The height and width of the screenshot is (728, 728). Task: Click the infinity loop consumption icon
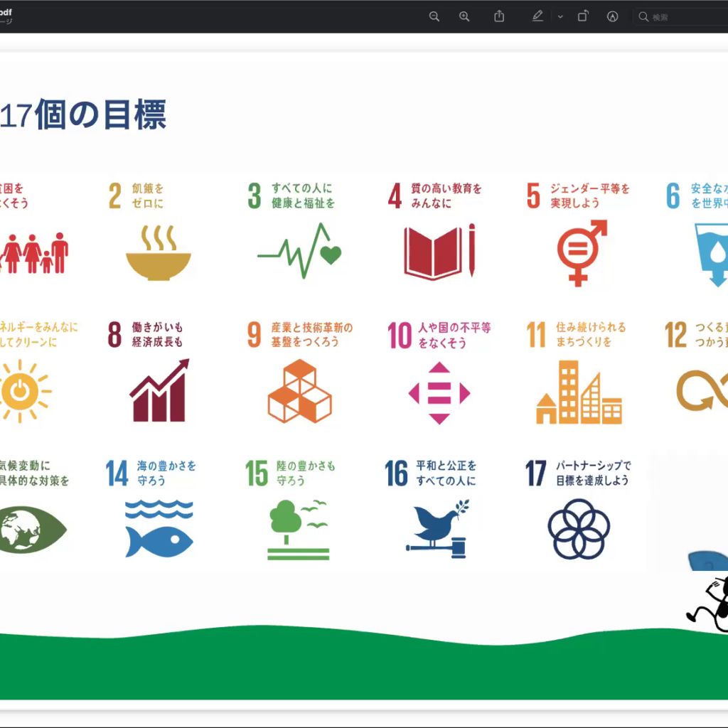(x=702, y=390)
